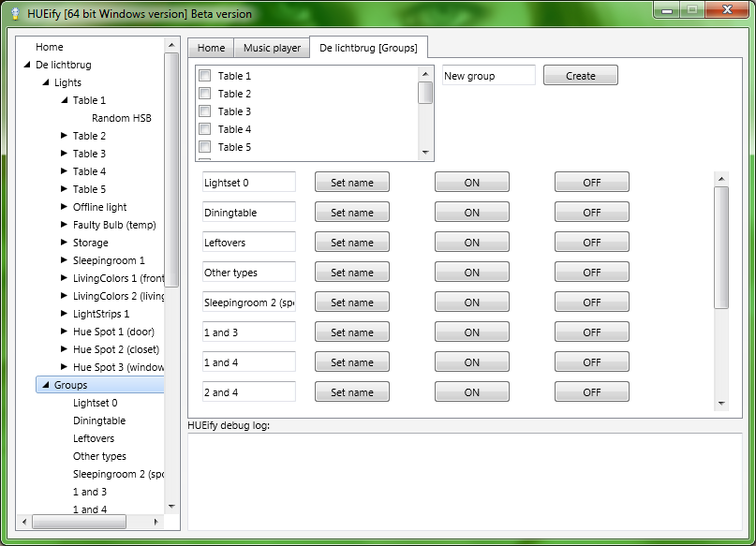Turn ON the Lightset 0 group
Viewport: 756px width, 546px height.
pos(472,183)
